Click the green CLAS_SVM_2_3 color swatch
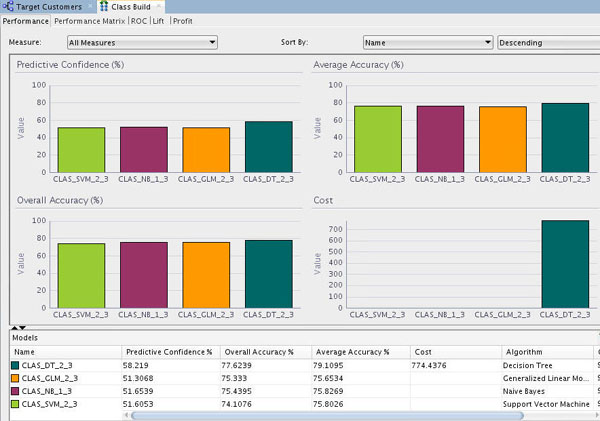The width and height of the screenshot is (600, 421). click(17, 402)
